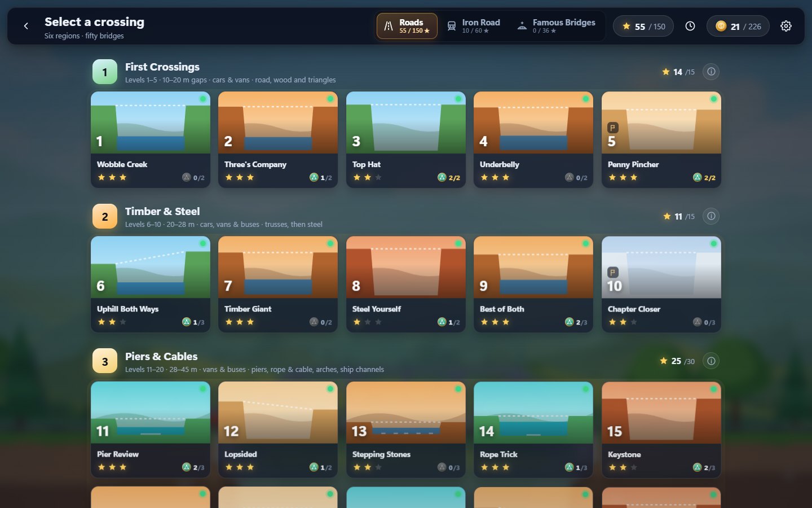Click the 14 /15 stars for First Crossings
The image size is (812, 508).
pyautogui.click(x=678, y=72)
